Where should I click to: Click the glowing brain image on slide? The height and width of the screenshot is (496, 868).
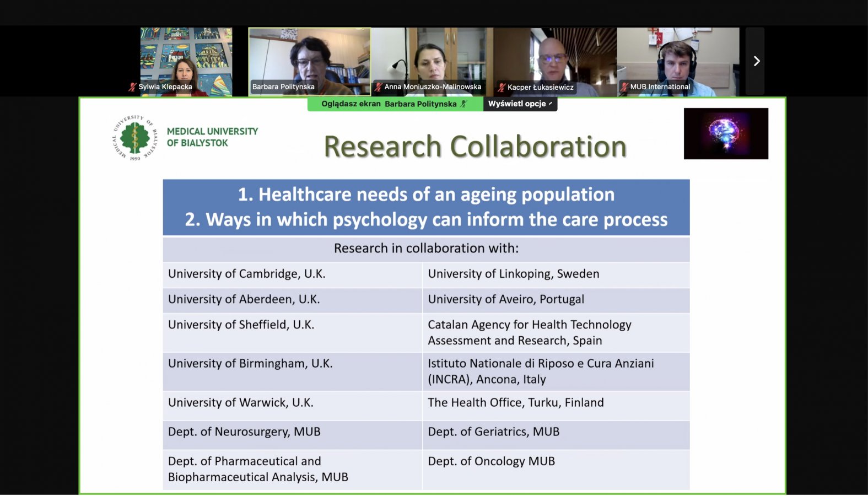(x=726, y=134)
